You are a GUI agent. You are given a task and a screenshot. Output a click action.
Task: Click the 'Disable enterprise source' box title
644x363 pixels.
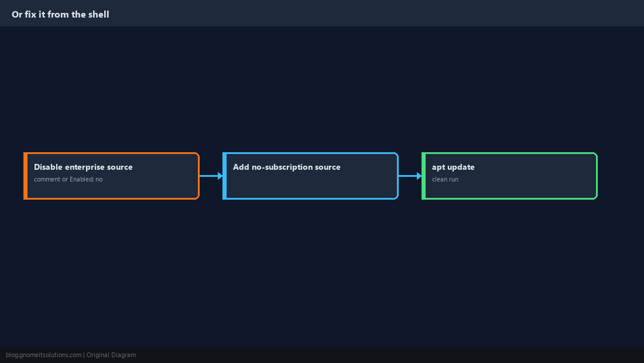(x=83, y=167)
